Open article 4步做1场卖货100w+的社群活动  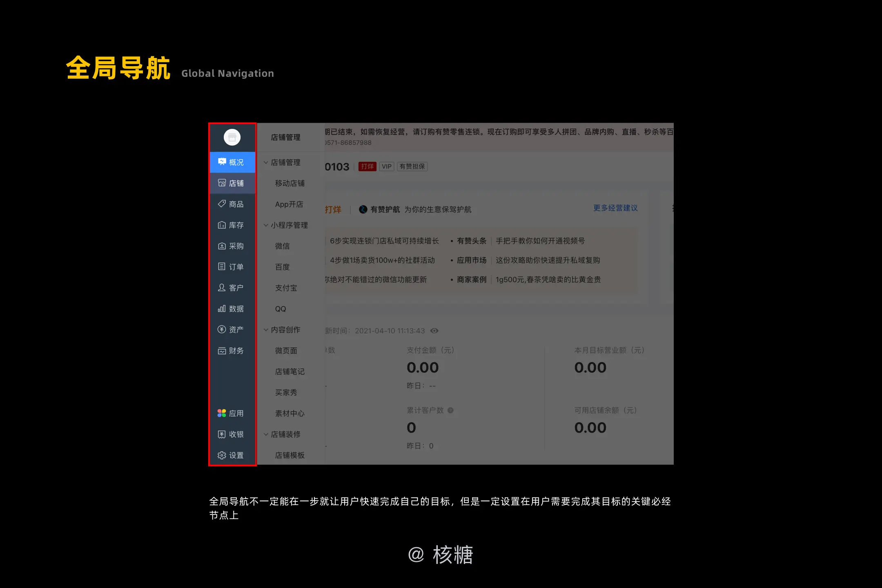[382, 260]
